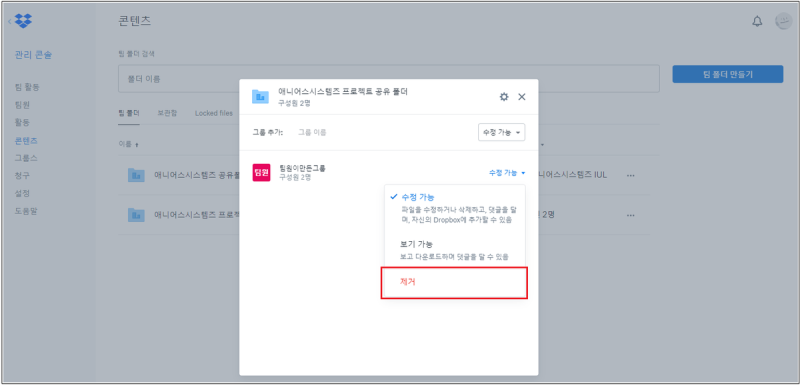Go to 설정 in sidebar
The width and height of the screenshot is (800, 385).
pyautogui.click(x=22, y=193)
